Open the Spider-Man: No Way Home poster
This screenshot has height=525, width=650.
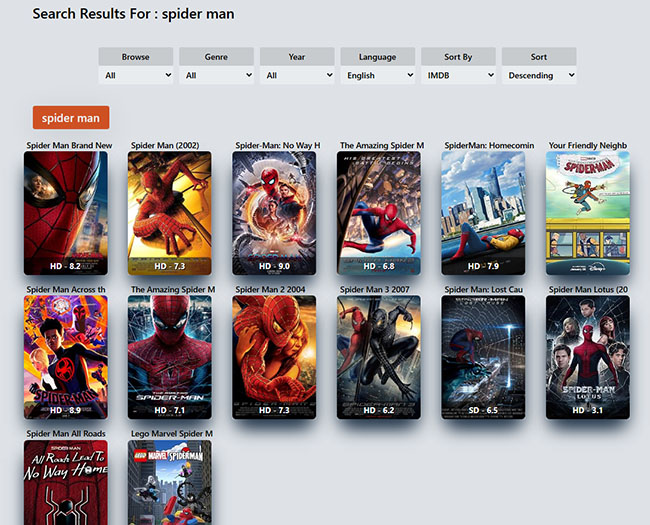(x=274, y=213)
